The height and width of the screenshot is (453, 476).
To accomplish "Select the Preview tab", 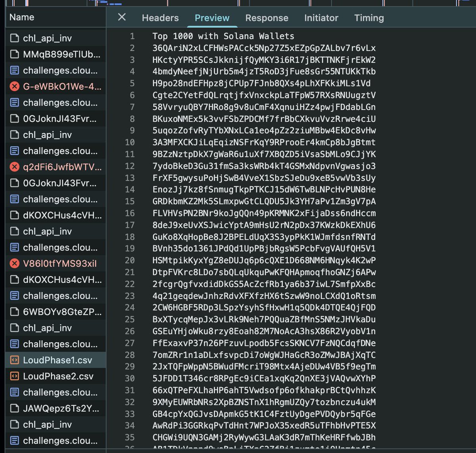I will [x=212, y=18].
